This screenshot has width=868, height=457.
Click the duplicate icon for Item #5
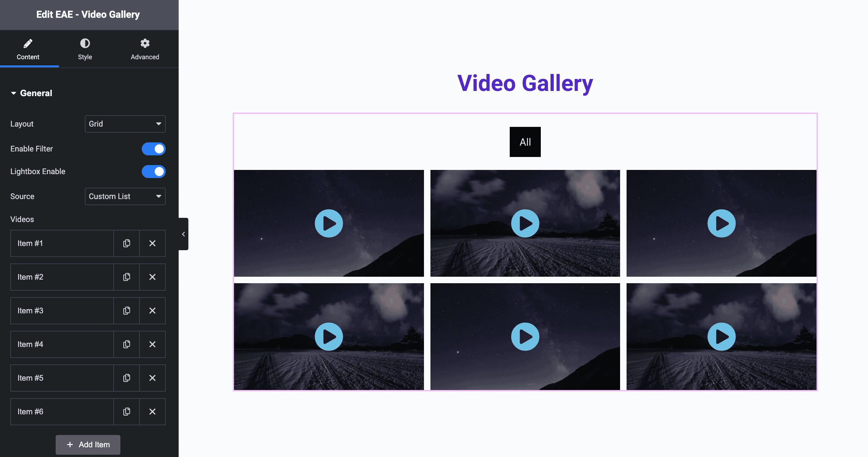pos(126,378)
